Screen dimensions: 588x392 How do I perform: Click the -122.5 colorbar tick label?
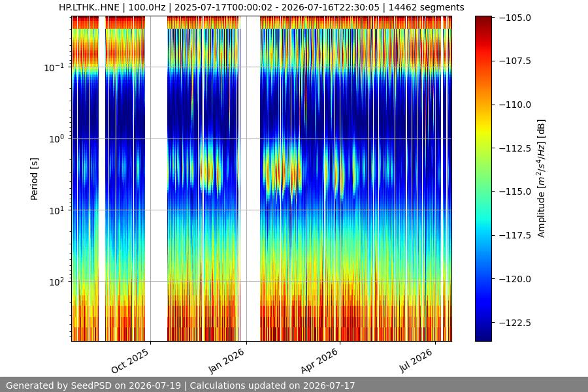coord(515,323)
